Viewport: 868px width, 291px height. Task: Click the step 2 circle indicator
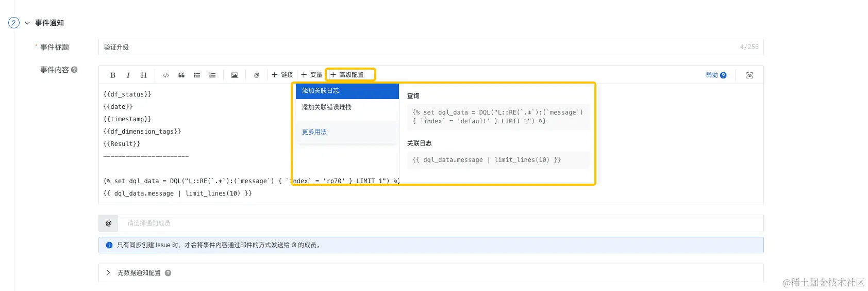pos(14,23)
